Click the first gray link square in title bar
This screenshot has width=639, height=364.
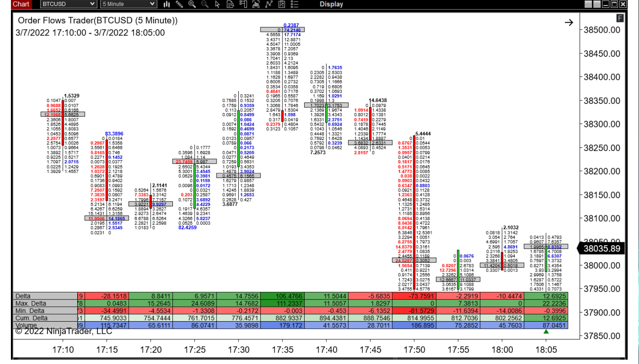click(x=588, y=4)
